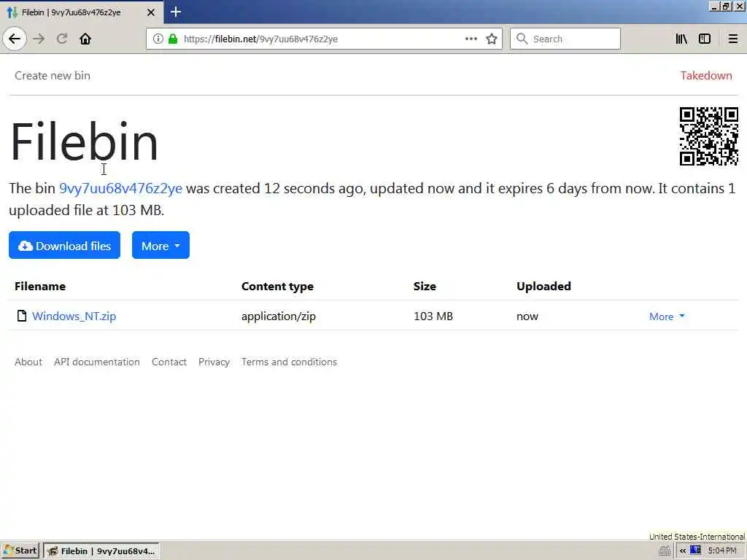This screenshot has height=560, width=747.
Task: Open Terms and conditions link
Action: click(289, 362)
